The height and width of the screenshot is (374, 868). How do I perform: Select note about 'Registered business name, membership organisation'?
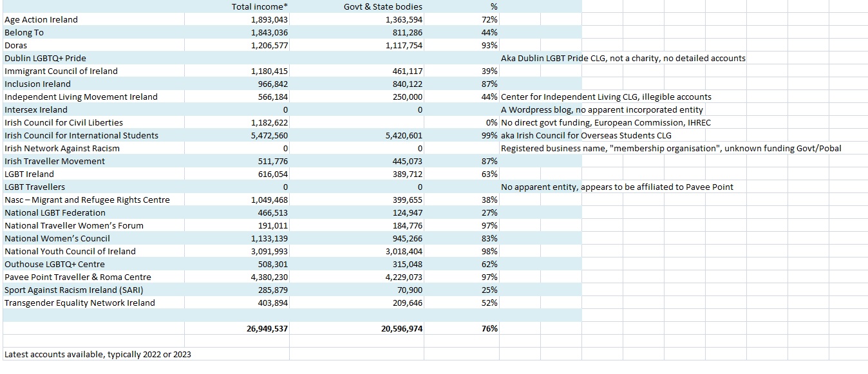coord(671,148)
